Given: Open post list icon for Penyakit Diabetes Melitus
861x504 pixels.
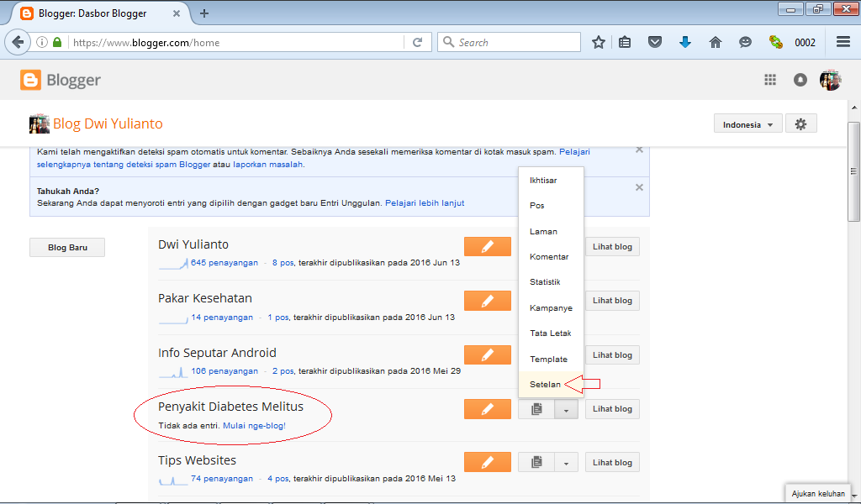Looking at the screenshot, I should tap(536, 409).
